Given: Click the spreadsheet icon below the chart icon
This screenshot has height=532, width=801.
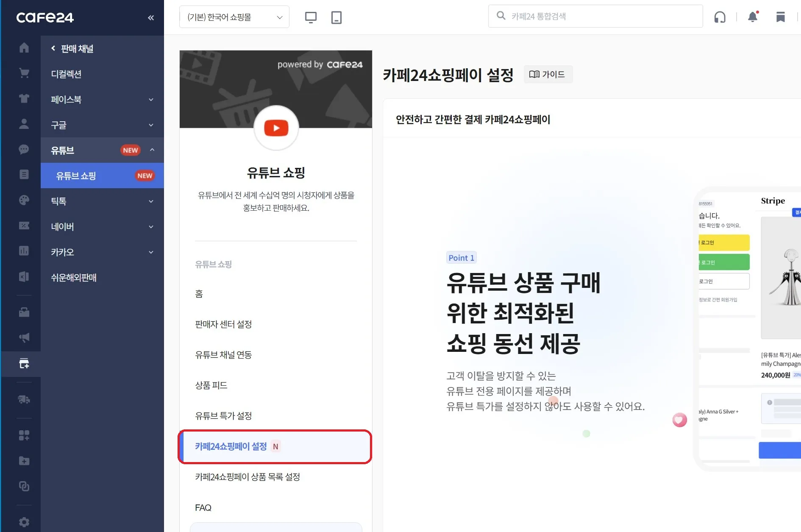Looking at the screenshot, I should (24, 276).
